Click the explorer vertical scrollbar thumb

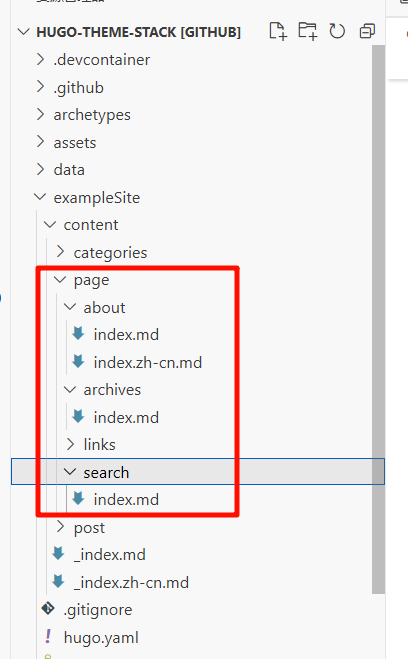point(378,319)
